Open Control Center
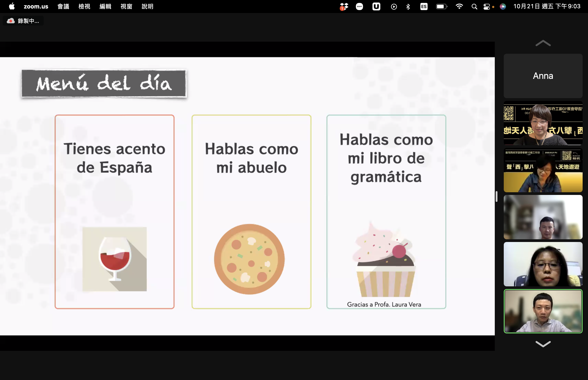This screenshot has width=588, height=380. 486,7
